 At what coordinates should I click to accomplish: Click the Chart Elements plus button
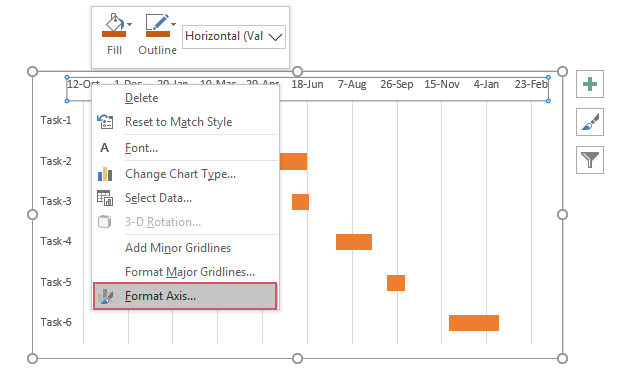[590, 84]
